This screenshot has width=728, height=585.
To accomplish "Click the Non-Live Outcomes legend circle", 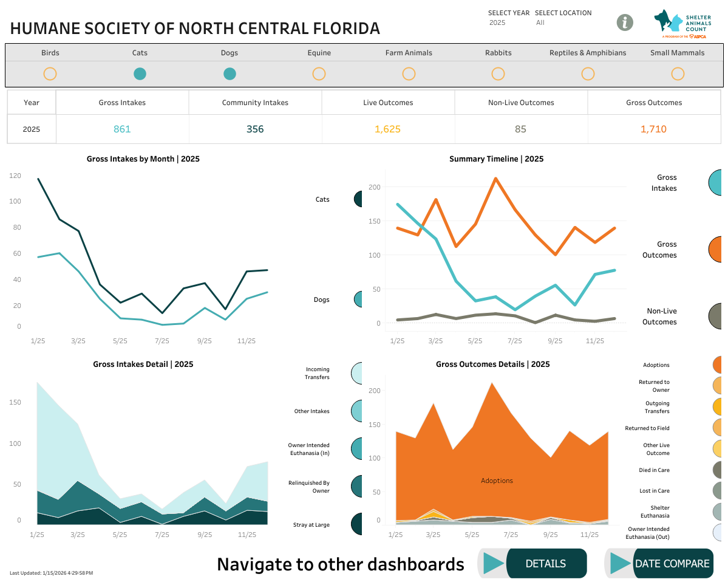I will (715, 316).
